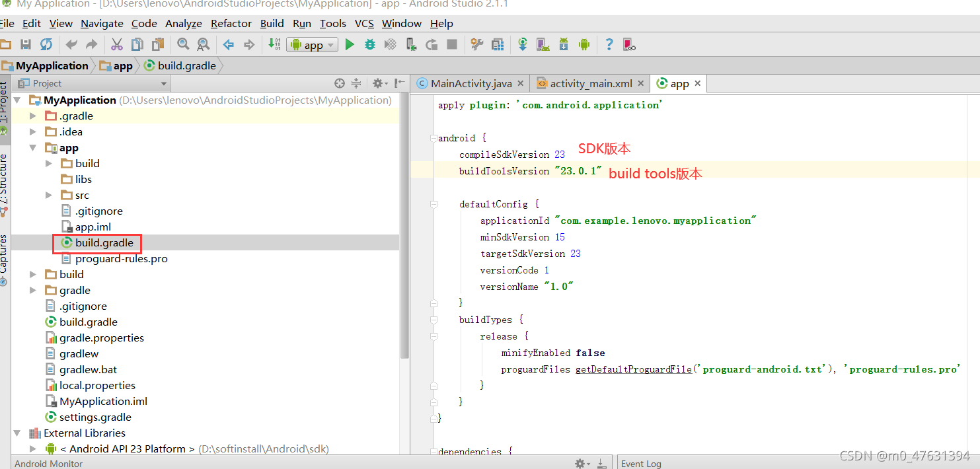This screenshot has width=980, height=469.
Task: Open Project panel gear settings menu
Action: 380,83
